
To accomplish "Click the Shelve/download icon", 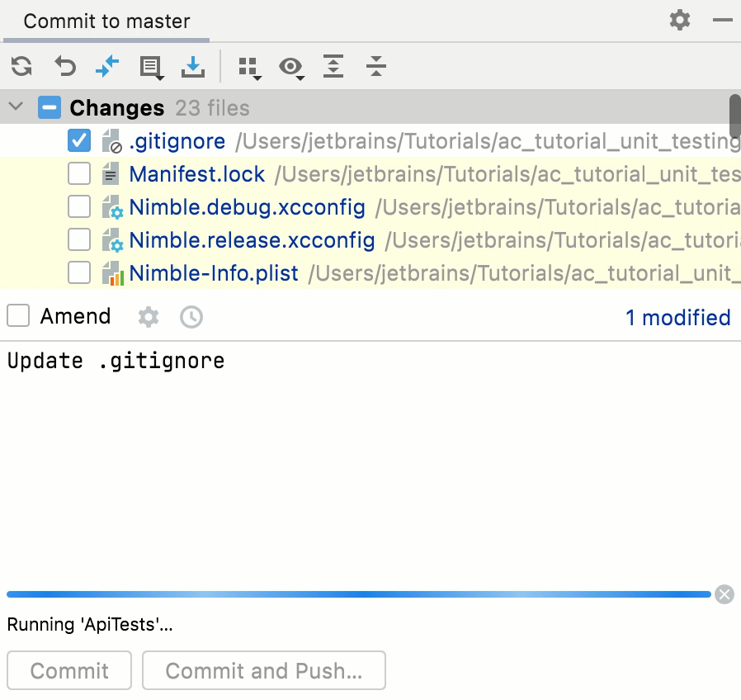I will pyautogui.click(x=193, y=66).
